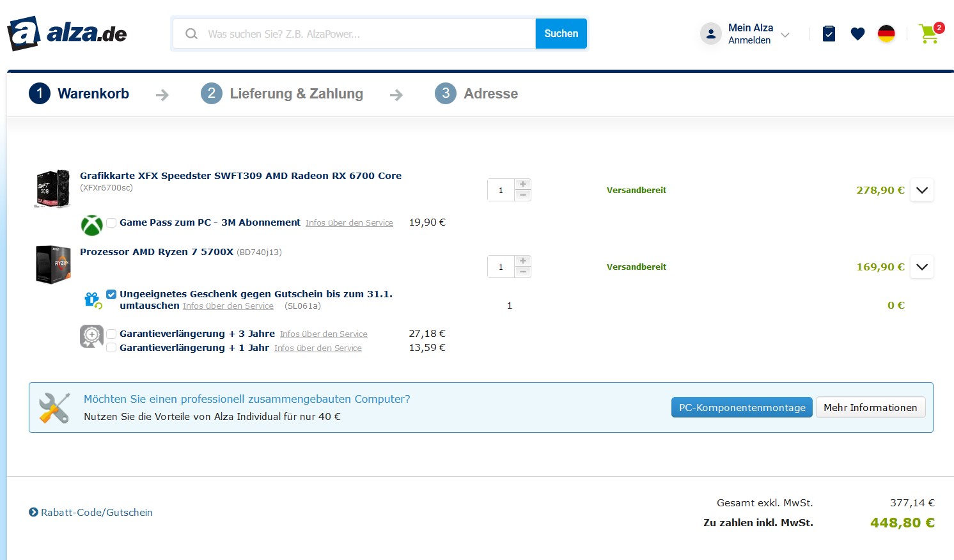
Task: Expand options for the Ryzen processor row
Action: [922, 267]
